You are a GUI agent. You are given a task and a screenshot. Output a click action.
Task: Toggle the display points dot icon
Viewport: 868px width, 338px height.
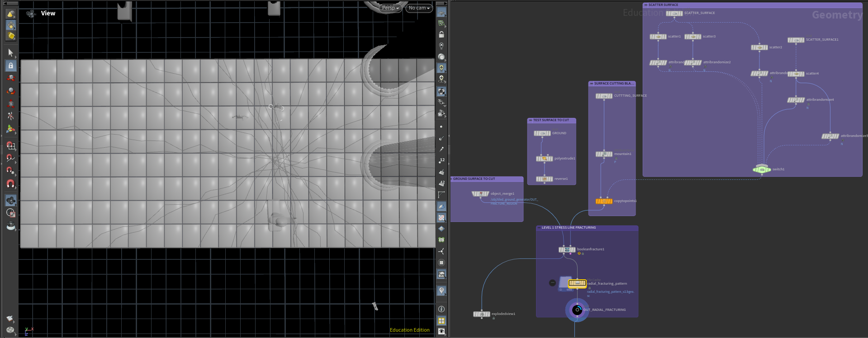pyautogui.click(x=441, y=127)
